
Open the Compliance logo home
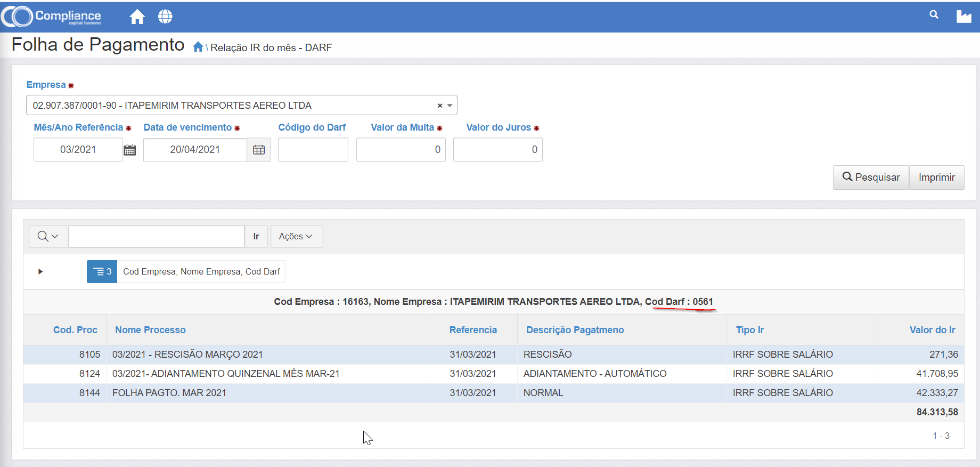(x=51, y=17)
